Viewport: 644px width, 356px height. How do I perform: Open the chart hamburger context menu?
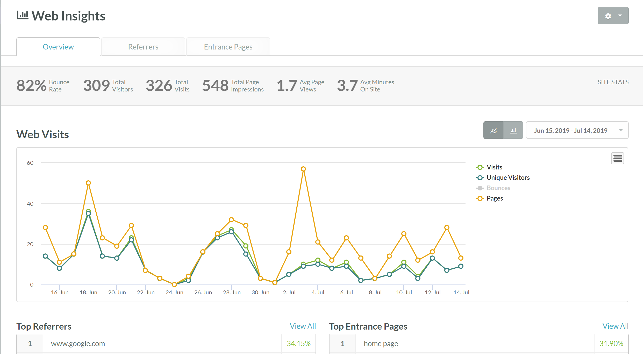(617, 158)
